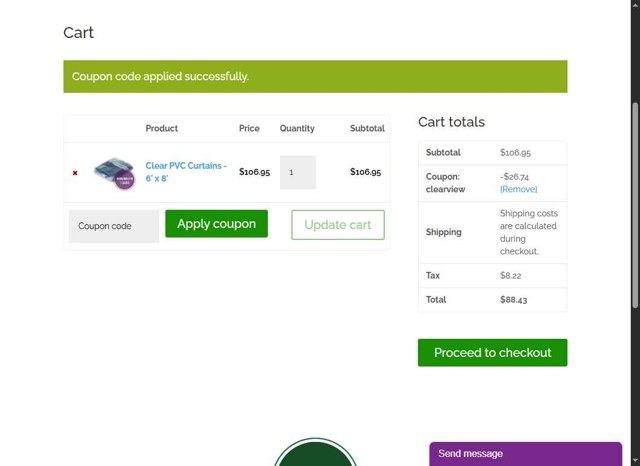640x466 pixels.
Task: Select the Subtotal column header in product table
Action: (367, 128)
